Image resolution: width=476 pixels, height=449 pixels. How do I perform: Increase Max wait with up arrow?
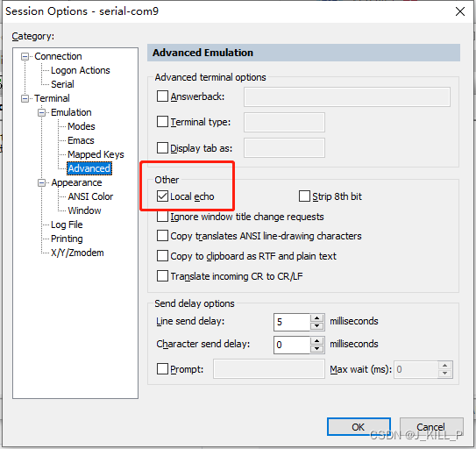(445, 366)
